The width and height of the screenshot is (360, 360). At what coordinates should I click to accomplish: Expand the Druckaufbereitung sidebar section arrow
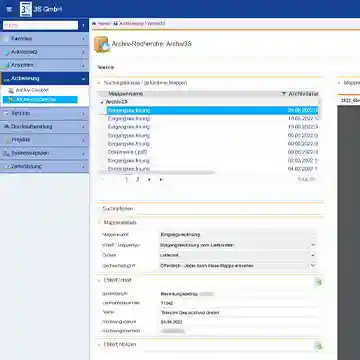click(83, 127)
